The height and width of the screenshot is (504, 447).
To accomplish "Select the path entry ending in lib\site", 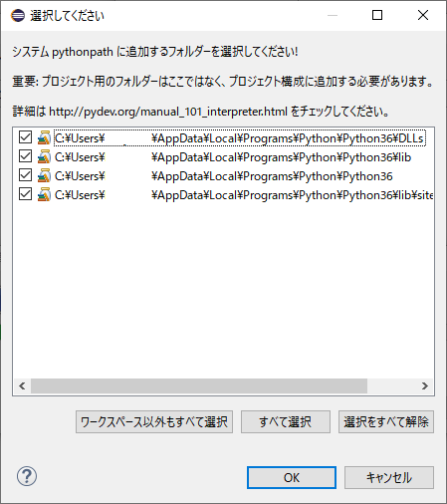I will click(244, 195).
